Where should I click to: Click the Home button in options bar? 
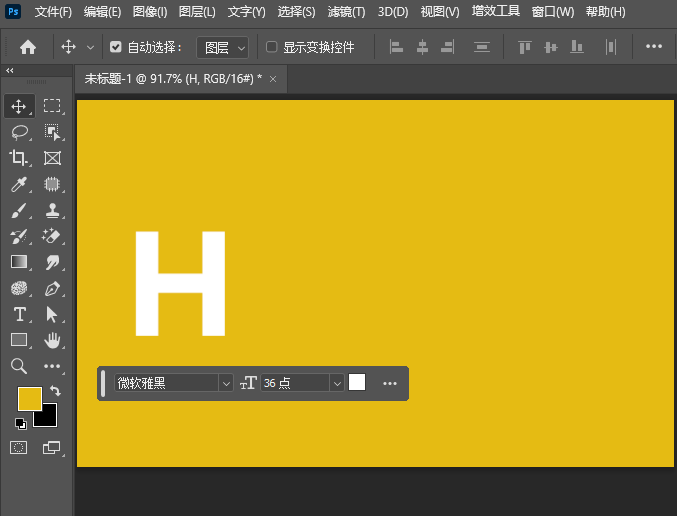point(28,47)
